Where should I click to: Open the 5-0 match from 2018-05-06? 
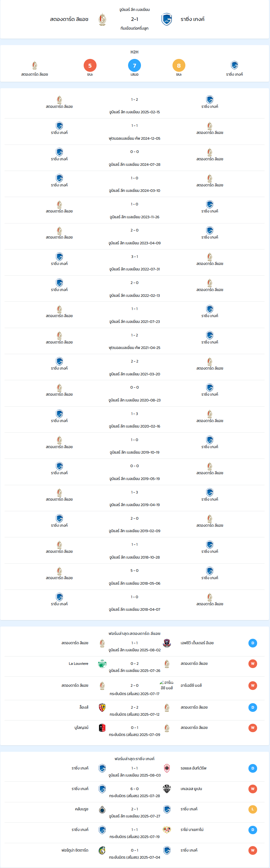134,571
